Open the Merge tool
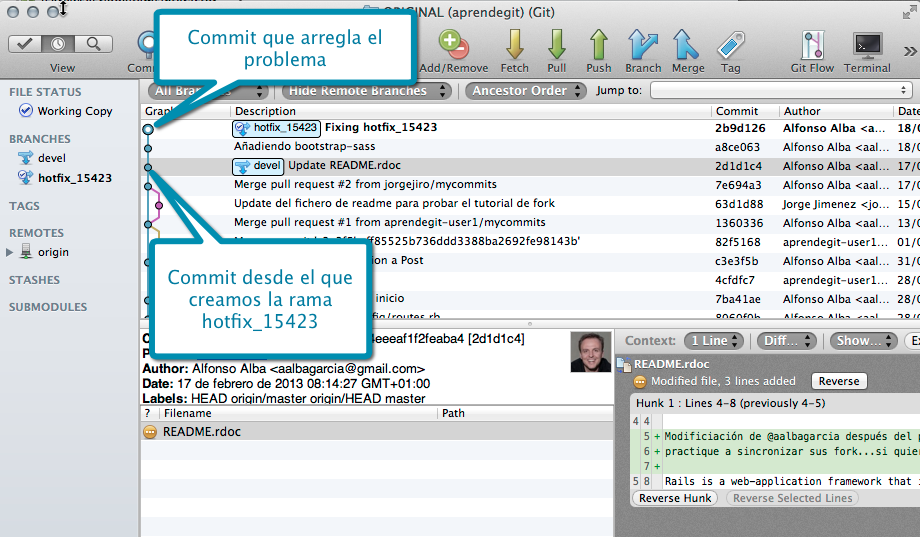The image size is (920, 537). (688, 47)
